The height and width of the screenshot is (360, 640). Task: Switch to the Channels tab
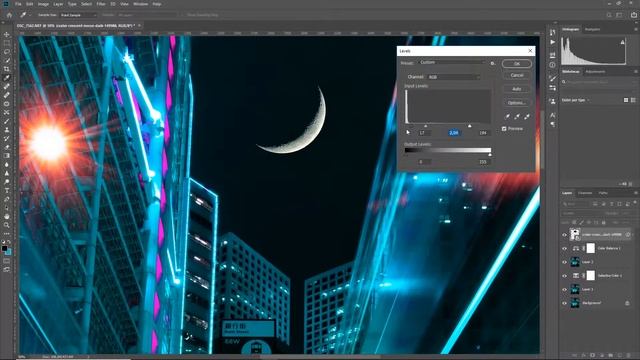click(585, 193)
